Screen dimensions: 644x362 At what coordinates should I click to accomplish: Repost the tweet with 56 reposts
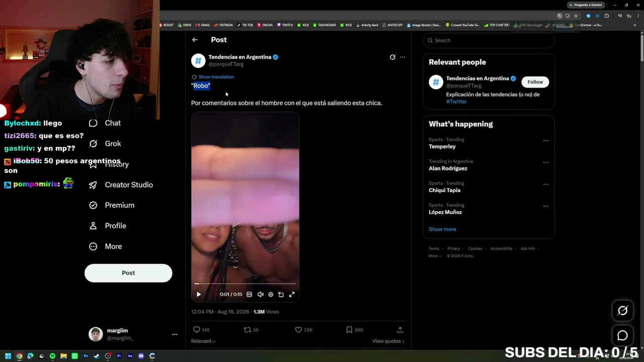tap(247, 330)
